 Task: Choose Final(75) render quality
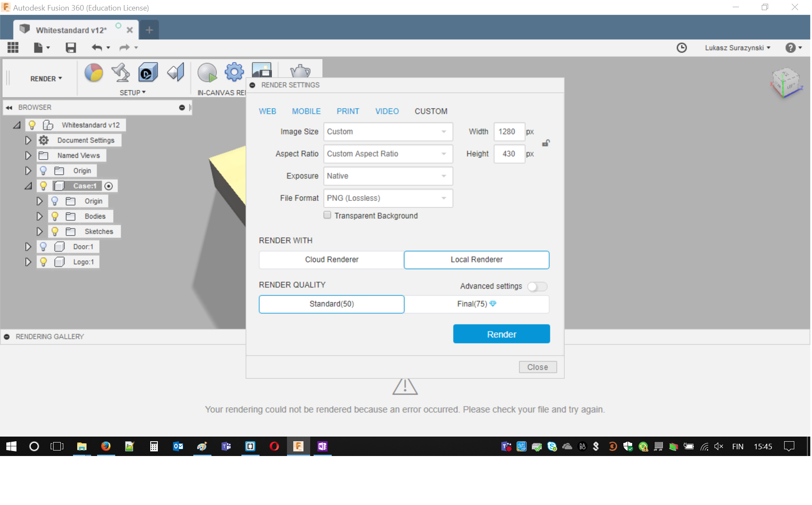(478, 304)
